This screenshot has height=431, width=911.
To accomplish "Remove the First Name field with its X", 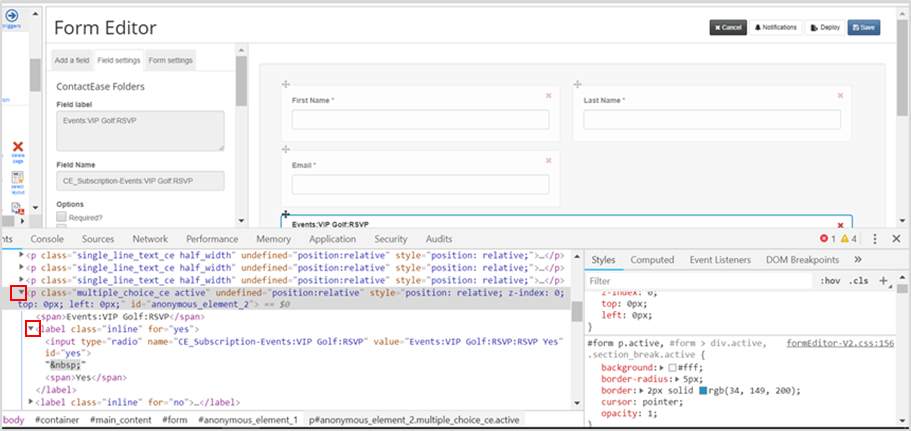I will click(548, 96).
